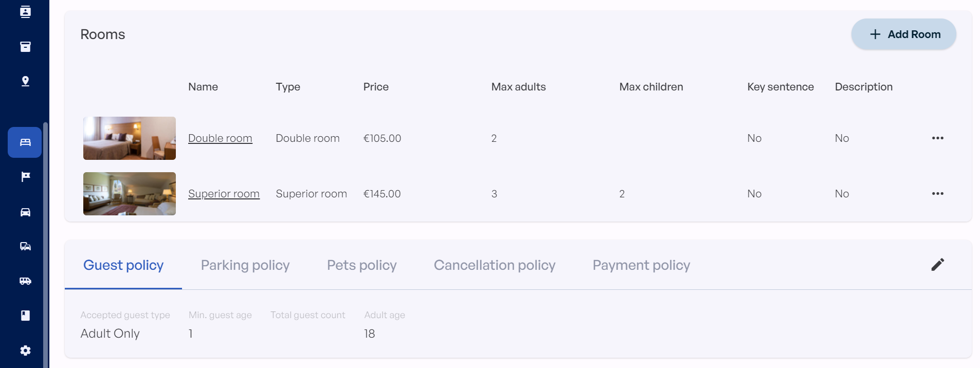Image resolution: width=980 pixels, height=368 pixels.
Task: Click the archive box sidebar icon
Action: 25,47
